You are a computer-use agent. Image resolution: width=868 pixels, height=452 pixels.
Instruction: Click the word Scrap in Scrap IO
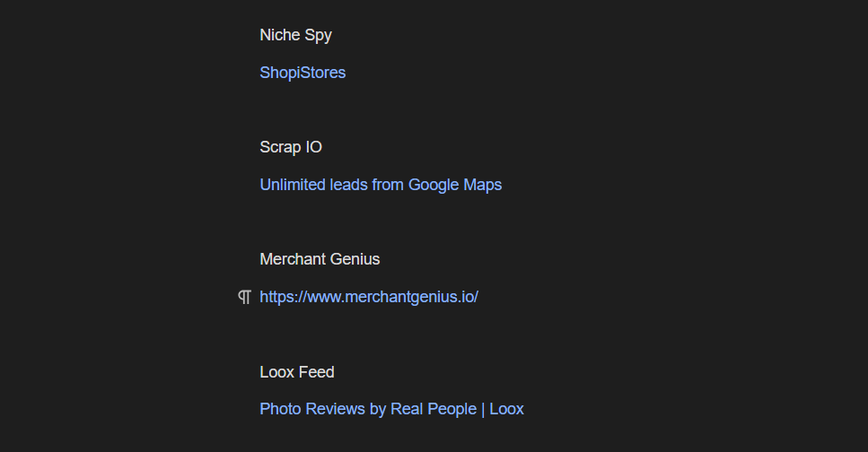[x=280, y=147]
